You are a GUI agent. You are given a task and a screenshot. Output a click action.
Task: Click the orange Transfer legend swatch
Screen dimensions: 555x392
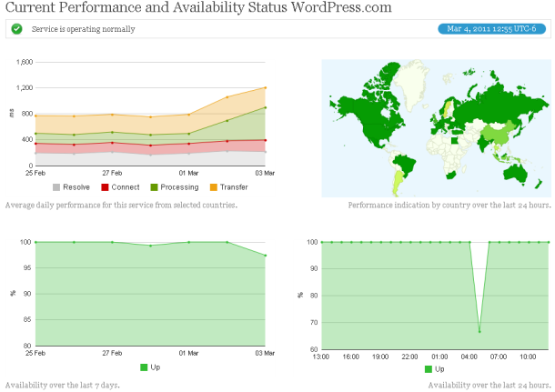tap(214, 187)
